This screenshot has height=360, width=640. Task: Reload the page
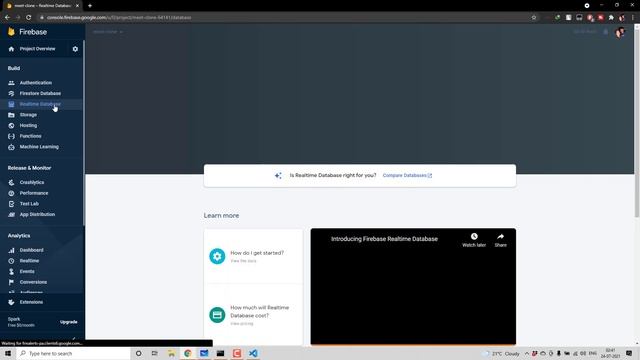point(29,18)
